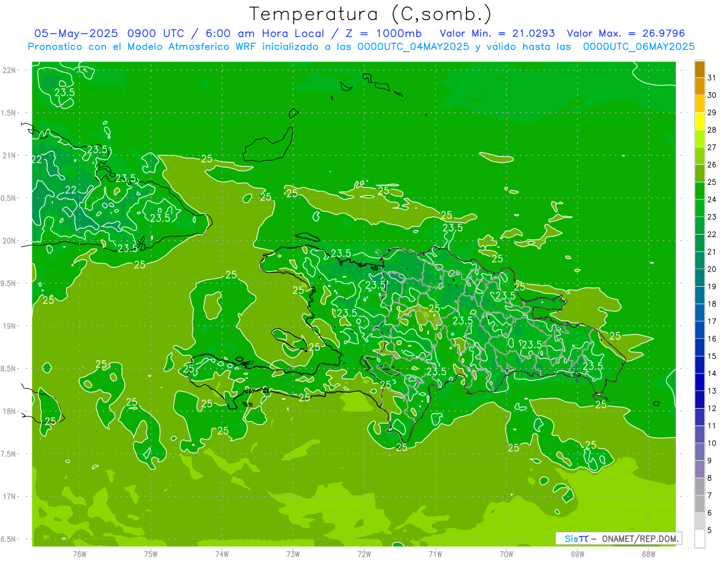Select the "Valor Min. = 21.0293" readout
This screenshot has width=728, height=562.
tap(497, 33)
